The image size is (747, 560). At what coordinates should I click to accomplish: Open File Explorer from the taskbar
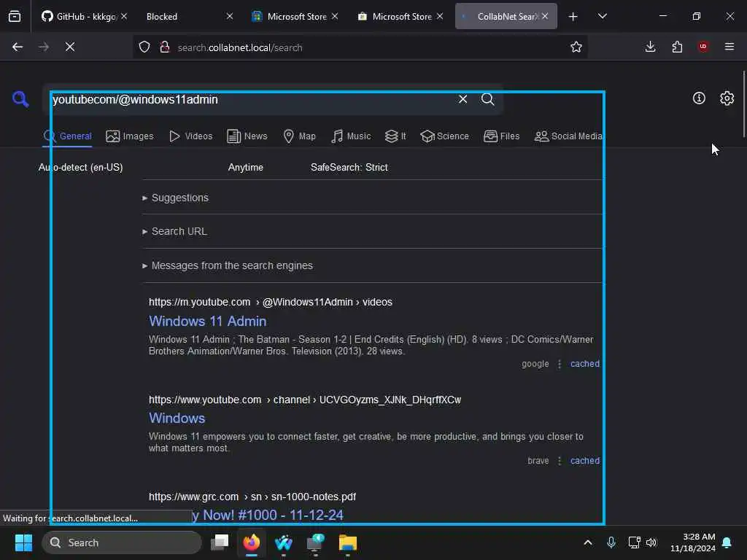point(348,542)
